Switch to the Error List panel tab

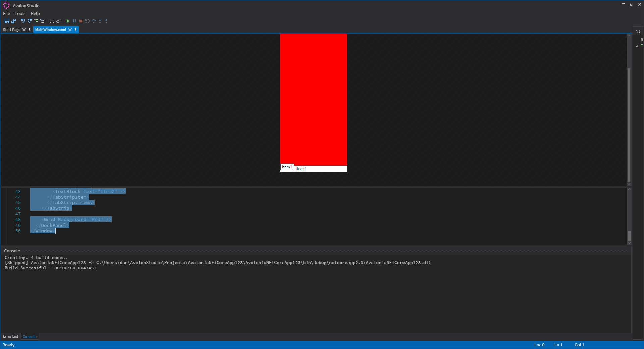click(11, 336)
